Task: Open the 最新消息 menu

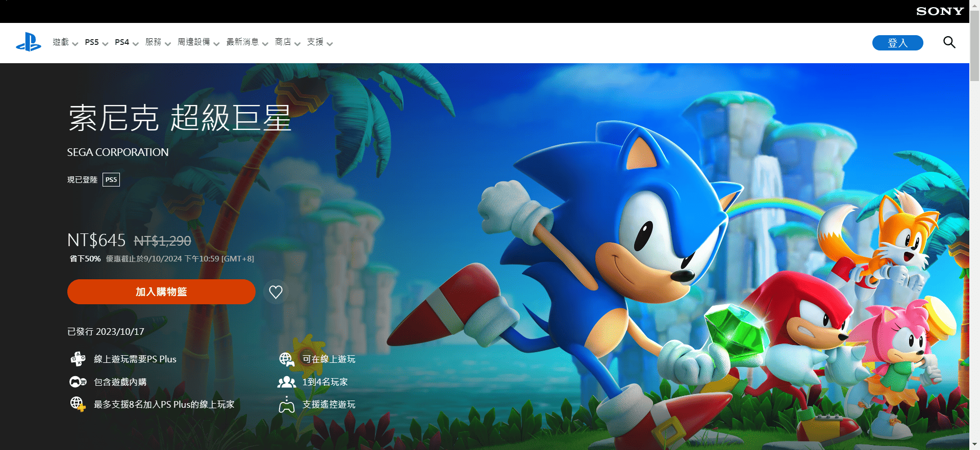Action: coord(247,42)
